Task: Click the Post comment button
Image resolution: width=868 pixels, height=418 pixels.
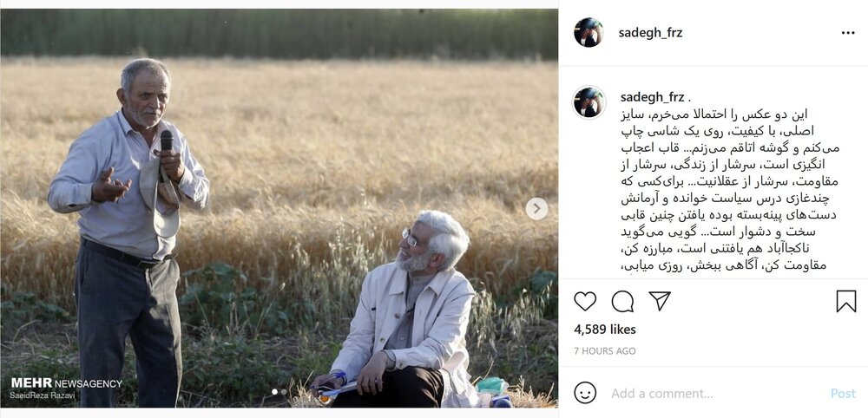Action: [x=843, y=393]
